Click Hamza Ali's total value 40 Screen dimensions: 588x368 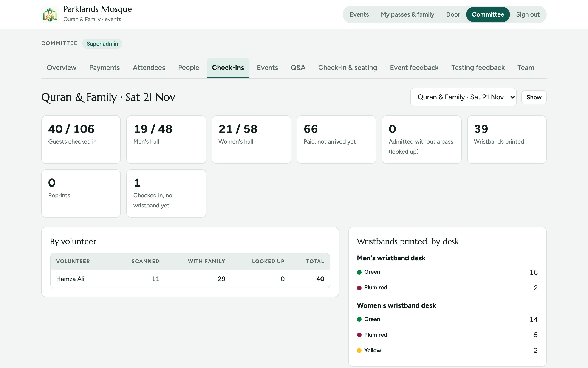pos(320,279)
